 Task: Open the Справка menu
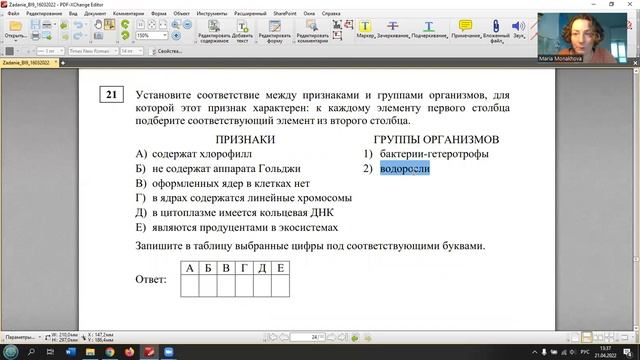331,13
